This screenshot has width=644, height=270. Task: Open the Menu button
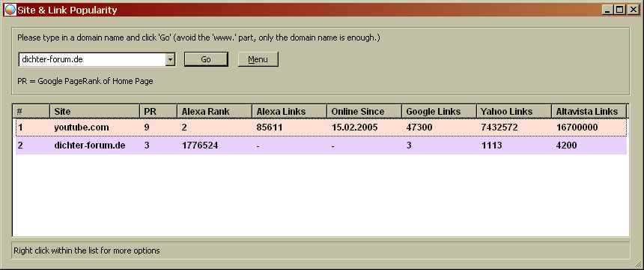coord(258,59)
